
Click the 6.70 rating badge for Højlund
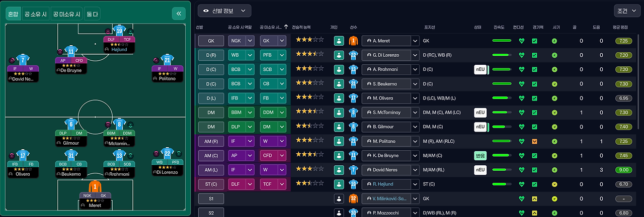[x=623, y=184]
